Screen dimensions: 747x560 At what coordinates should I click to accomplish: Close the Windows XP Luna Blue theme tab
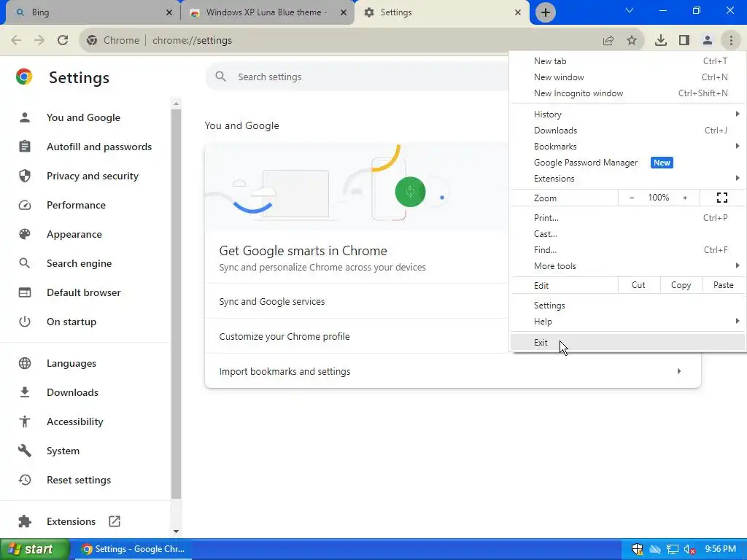(x=344, y=12)
